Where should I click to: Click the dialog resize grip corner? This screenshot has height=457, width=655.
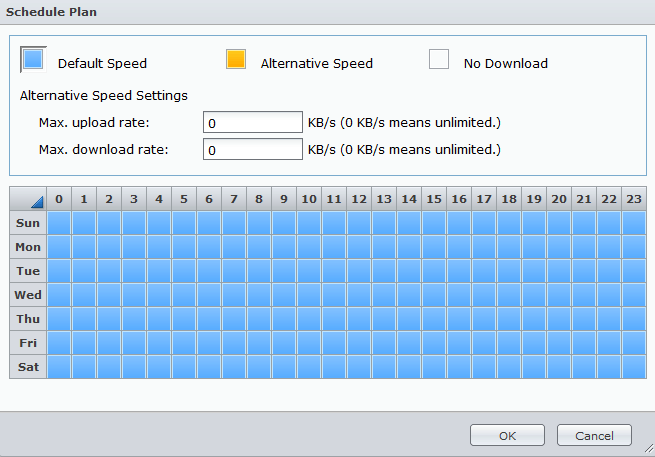tap(649, 448)
